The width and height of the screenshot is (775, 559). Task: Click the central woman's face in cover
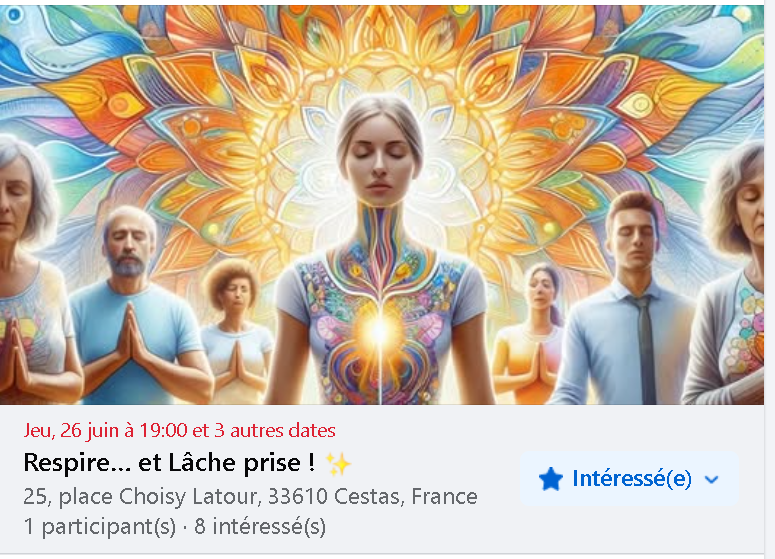click(x=380, y=156)
